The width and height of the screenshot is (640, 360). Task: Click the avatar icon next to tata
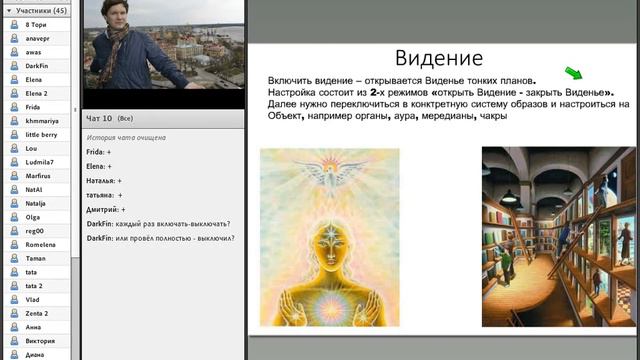[x=14, y=272]
